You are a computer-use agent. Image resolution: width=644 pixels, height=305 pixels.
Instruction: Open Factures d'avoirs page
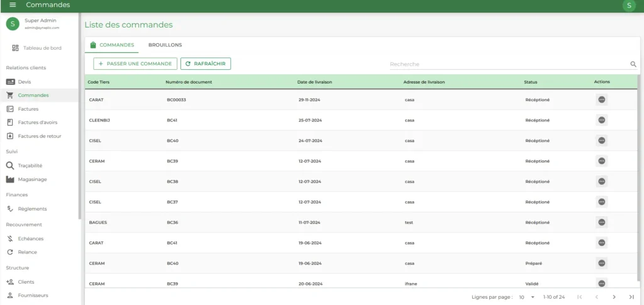40,123
